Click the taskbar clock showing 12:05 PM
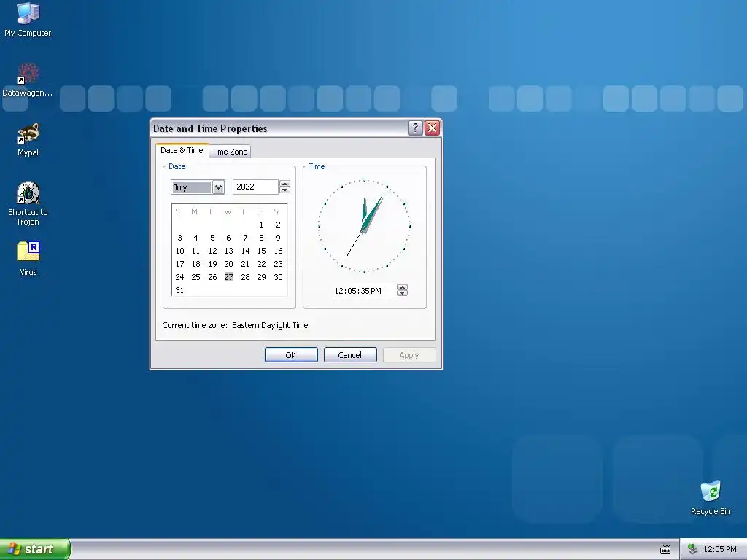This screenshot has height=560, width=747. coord(720,549)
